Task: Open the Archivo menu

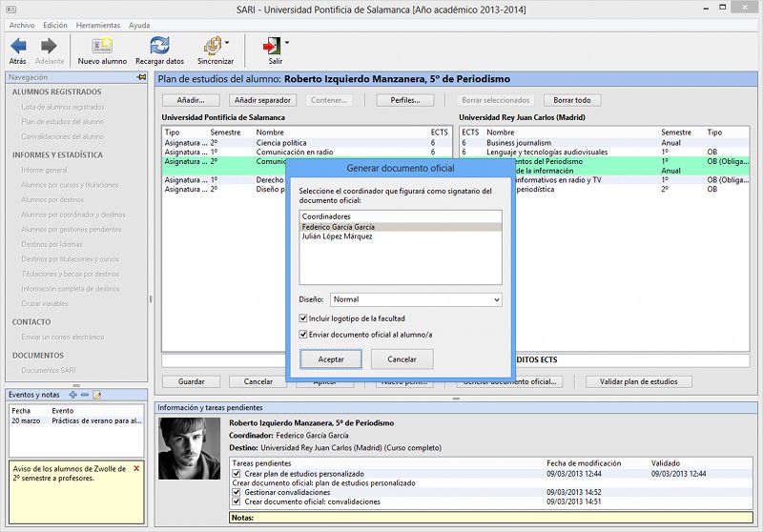Action: [22, 25]
